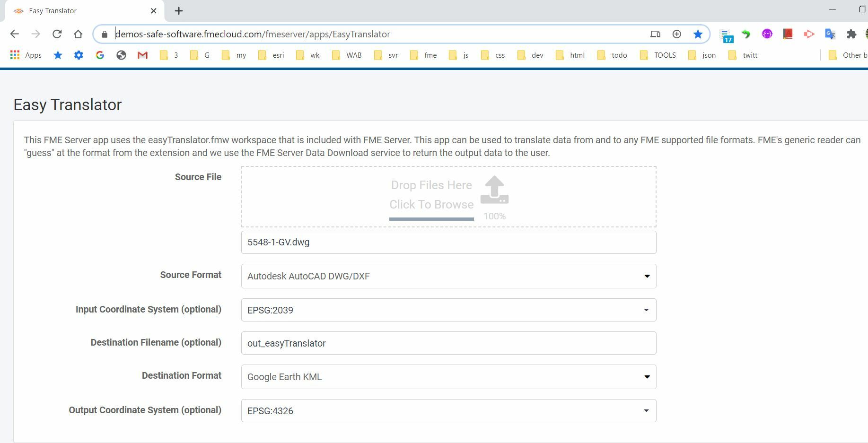This screenshot has width=868, height=443.
Task: Open the Destination Format dropdown
Action: click(x=448, y=377)
